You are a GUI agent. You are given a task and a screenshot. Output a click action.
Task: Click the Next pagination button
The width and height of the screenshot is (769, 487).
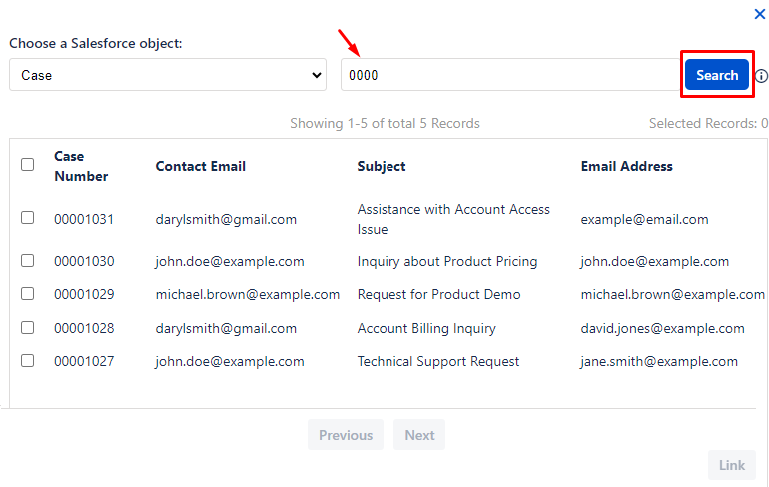tap(419, 435)
